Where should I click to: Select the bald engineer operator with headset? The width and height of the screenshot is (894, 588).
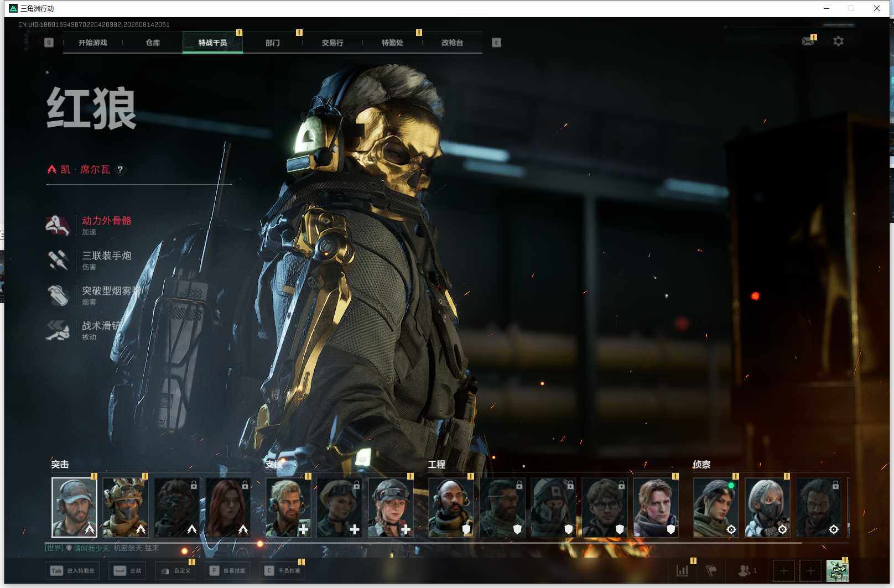click(x=451, y=507)
